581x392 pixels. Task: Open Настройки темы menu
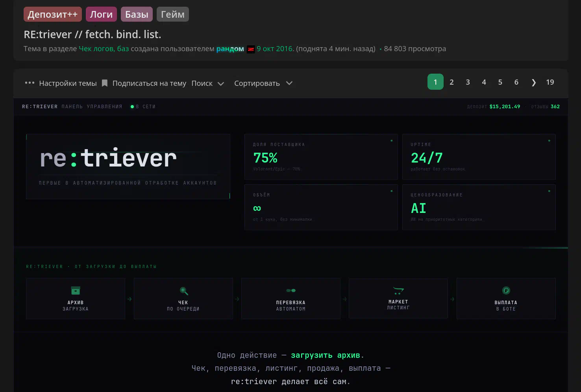[x=68, y=83]
